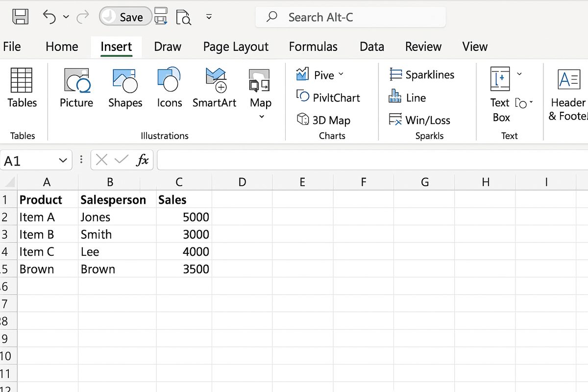
Task: Click the Tables grid icon
Action: 22,80
